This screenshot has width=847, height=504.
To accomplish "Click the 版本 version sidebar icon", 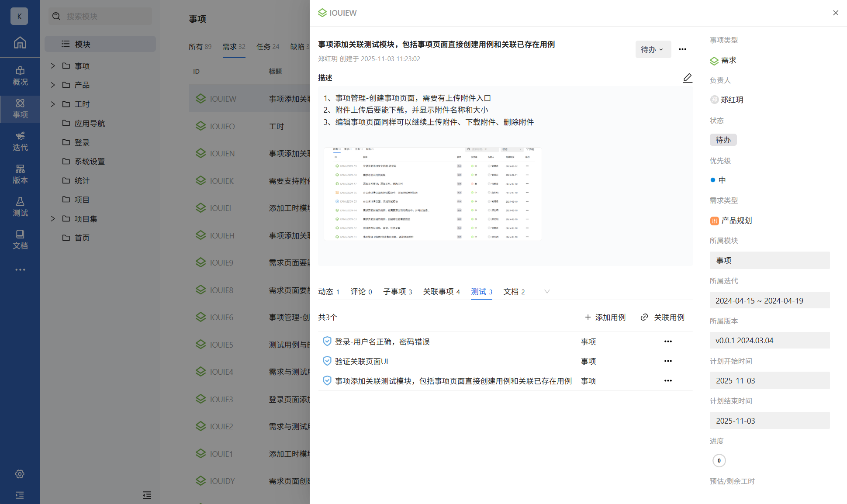I will [x=20, y=174].
